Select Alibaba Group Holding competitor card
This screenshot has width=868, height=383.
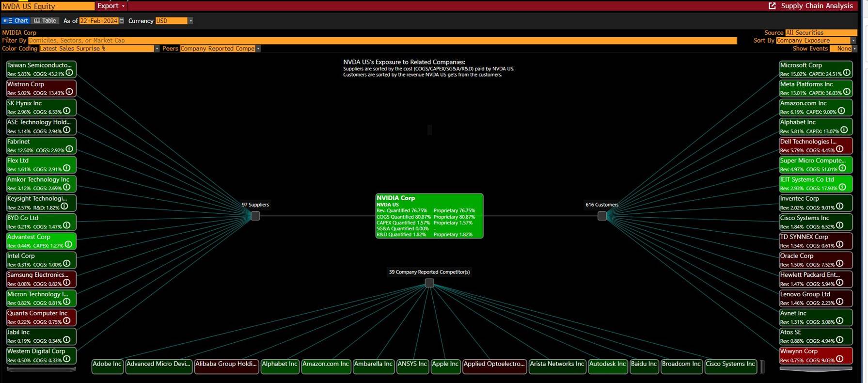point(226,367)
